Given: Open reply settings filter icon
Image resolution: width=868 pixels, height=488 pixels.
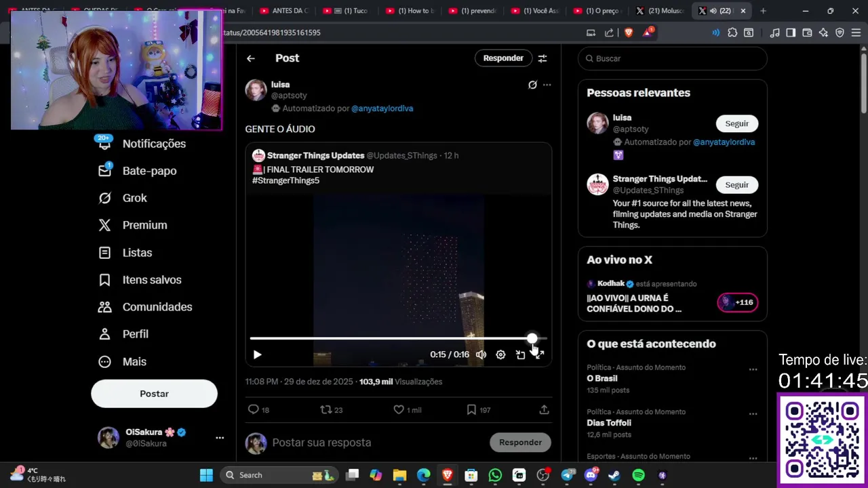Looking at the screenshot, I should point(542,58).
